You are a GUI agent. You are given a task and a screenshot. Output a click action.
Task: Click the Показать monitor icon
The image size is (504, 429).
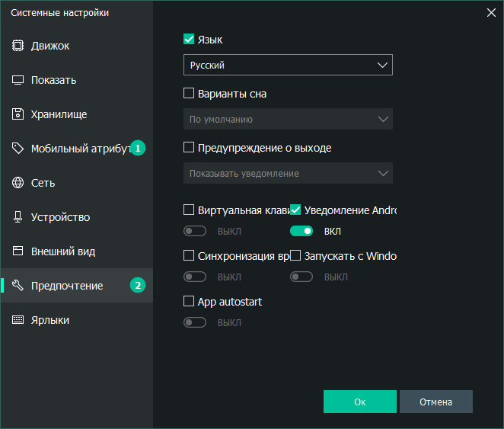[x=18, y=80]
